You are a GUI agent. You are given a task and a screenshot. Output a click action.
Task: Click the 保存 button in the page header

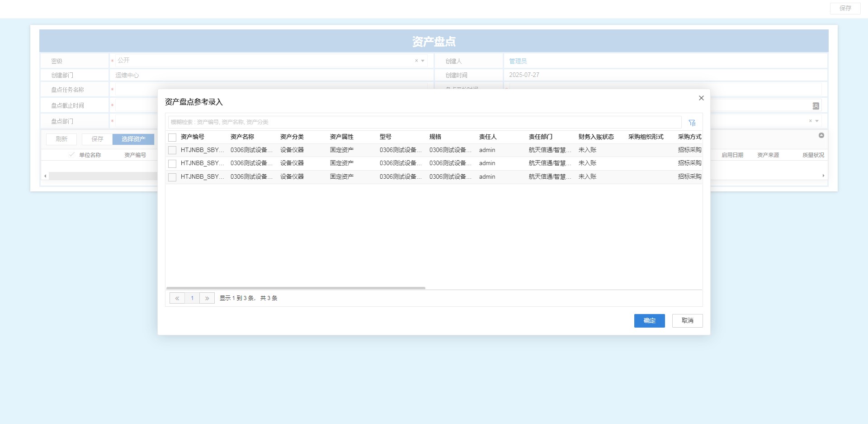pos(845,8)
